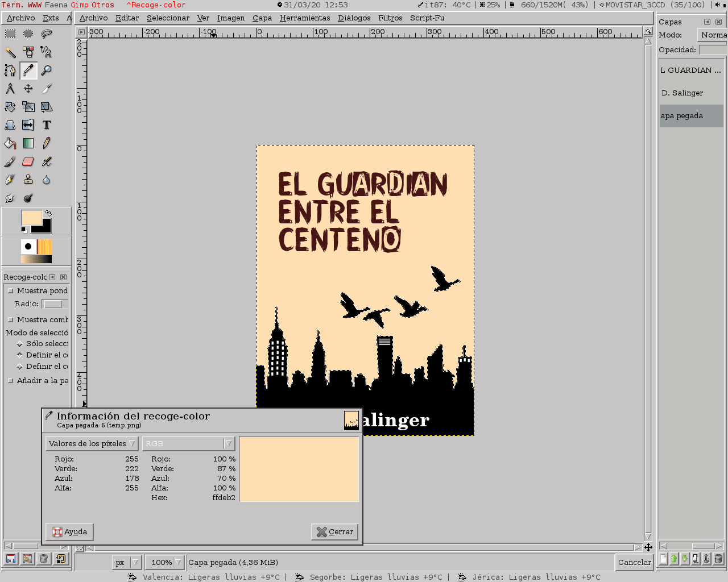Choose first Definir el color radio option
The width and height of the screenshot is (728, 582).
[19, 355]
